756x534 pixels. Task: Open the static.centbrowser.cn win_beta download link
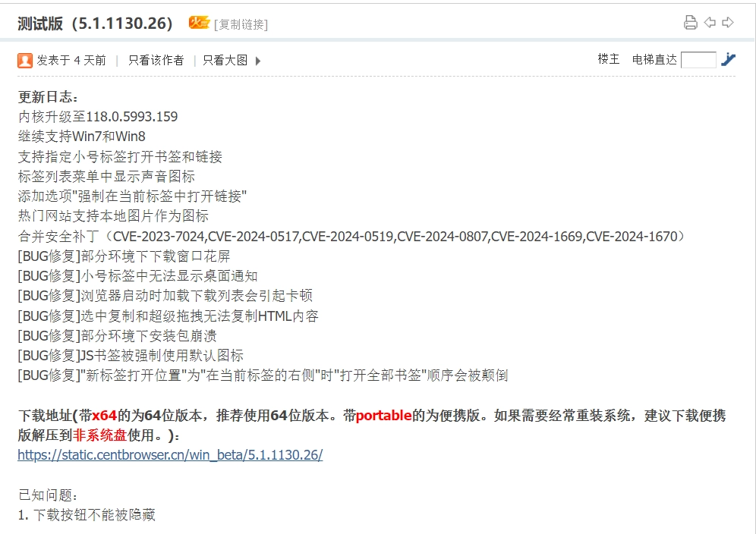tap(170, 455)
